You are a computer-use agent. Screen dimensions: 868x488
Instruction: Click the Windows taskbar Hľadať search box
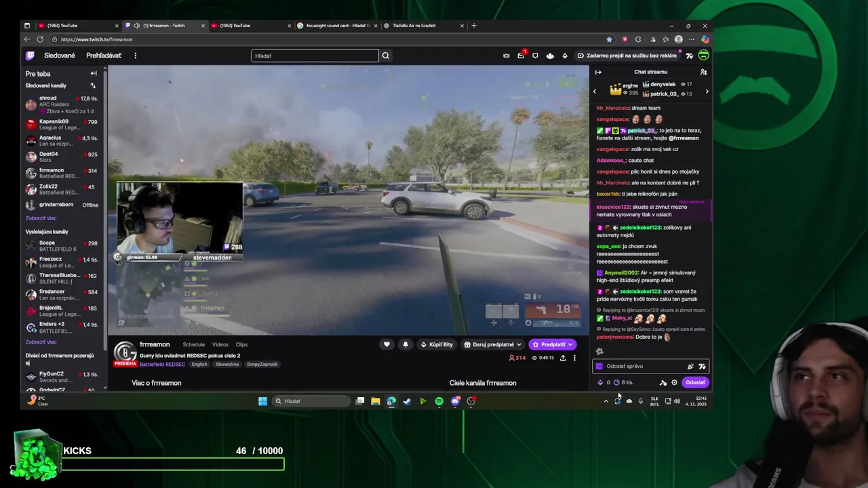(310, 401)
